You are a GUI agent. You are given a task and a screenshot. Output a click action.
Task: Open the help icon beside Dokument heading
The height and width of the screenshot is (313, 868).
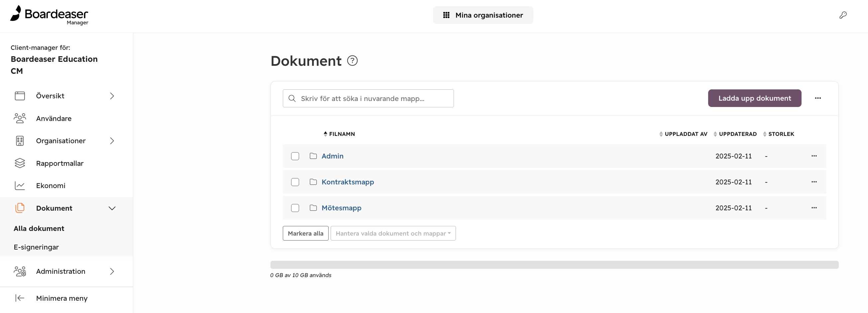pyautogui.click(x=352, y=61)
